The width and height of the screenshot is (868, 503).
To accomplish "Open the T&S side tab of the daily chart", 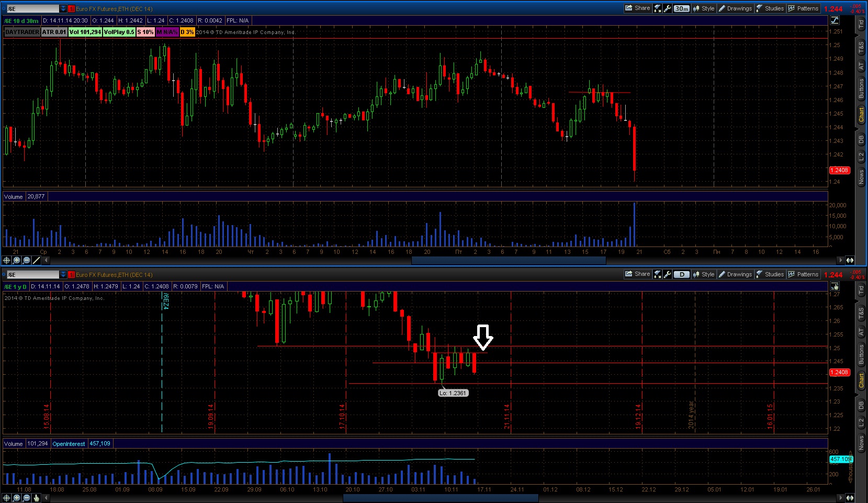I will (861, 314).
